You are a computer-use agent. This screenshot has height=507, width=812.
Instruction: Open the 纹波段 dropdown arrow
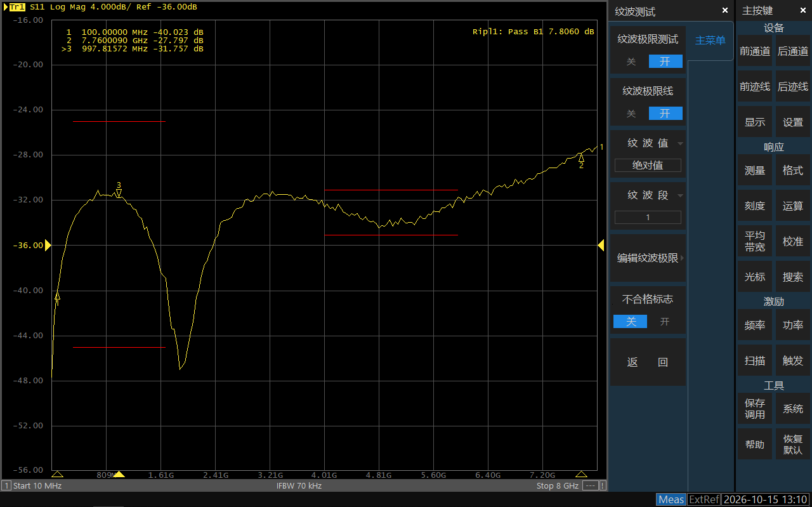click(680, 195)
